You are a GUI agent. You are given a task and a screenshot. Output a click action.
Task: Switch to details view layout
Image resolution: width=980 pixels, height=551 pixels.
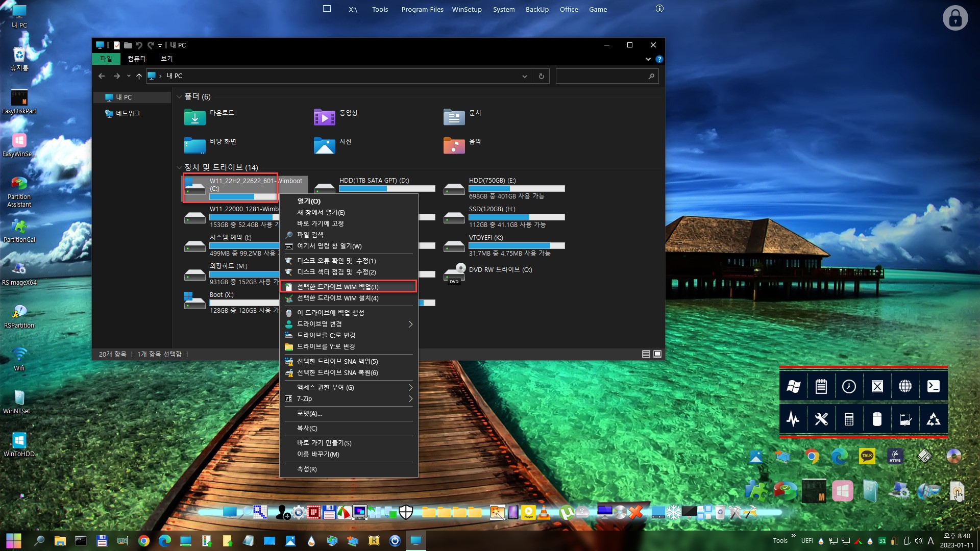646,354
